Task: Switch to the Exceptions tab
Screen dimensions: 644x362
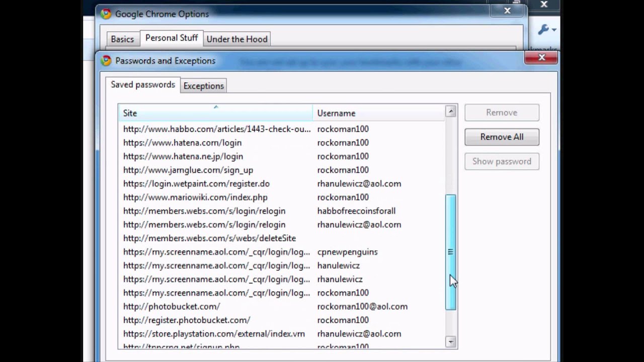Action: [x=203, y=86]
